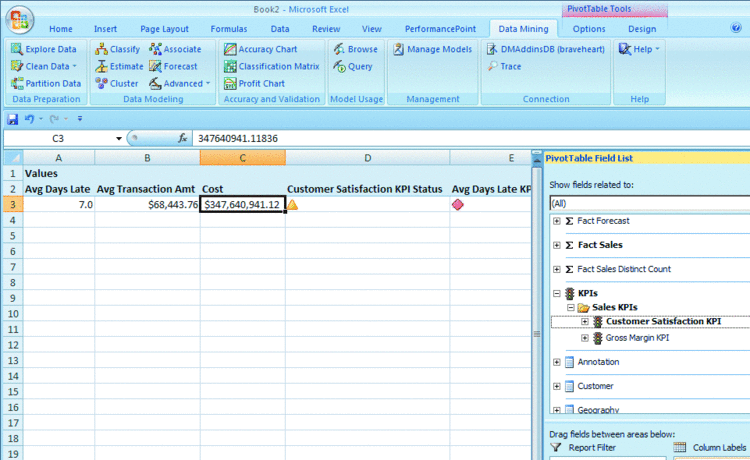Click the Show fields related to (All) box
Image resolution: width=750 pixels, height=460 pixels.
[x=650, y=203]
